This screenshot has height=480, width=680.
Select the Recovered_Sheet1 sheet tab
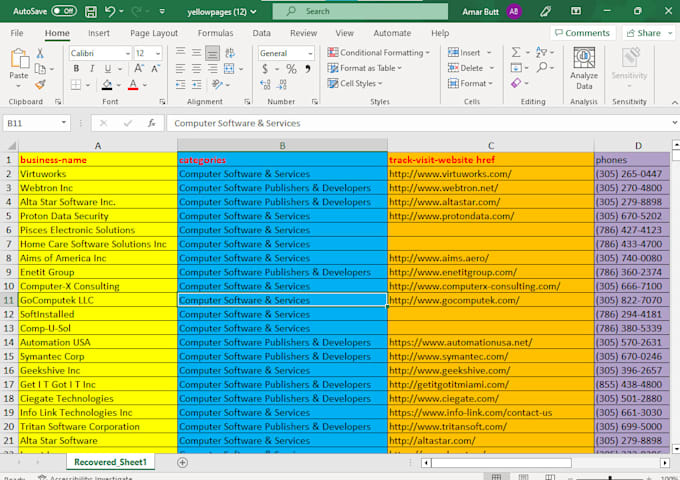(x=110, y=462)
